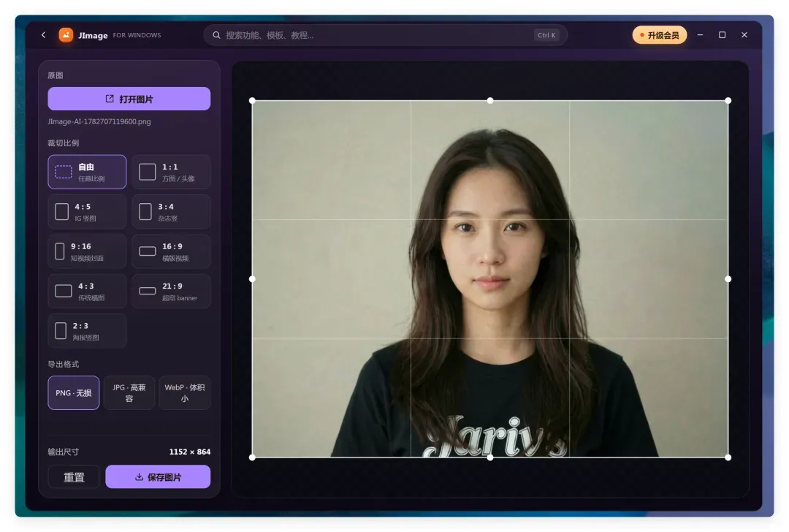Select the 3:4 magazine ratio icon

145,211
